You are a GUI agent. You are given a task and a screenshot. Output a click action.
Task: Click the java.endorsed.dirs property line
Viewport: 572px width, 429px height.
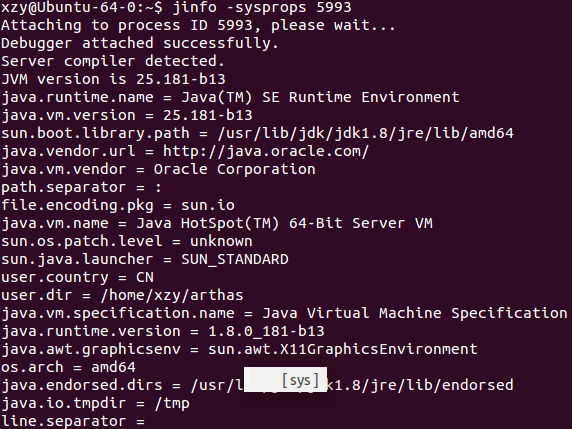coord(257,385)
